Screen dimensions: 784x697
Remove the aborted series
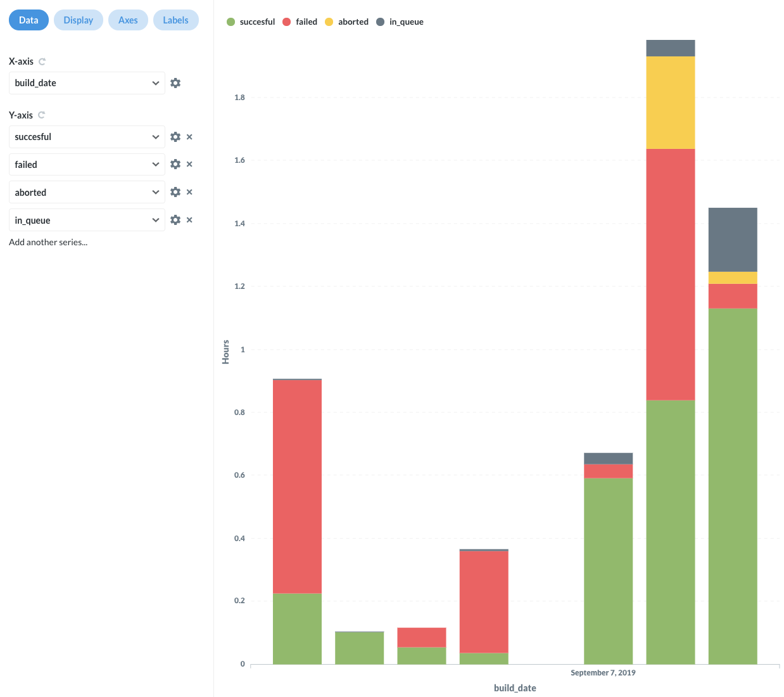tap(189, 192)
